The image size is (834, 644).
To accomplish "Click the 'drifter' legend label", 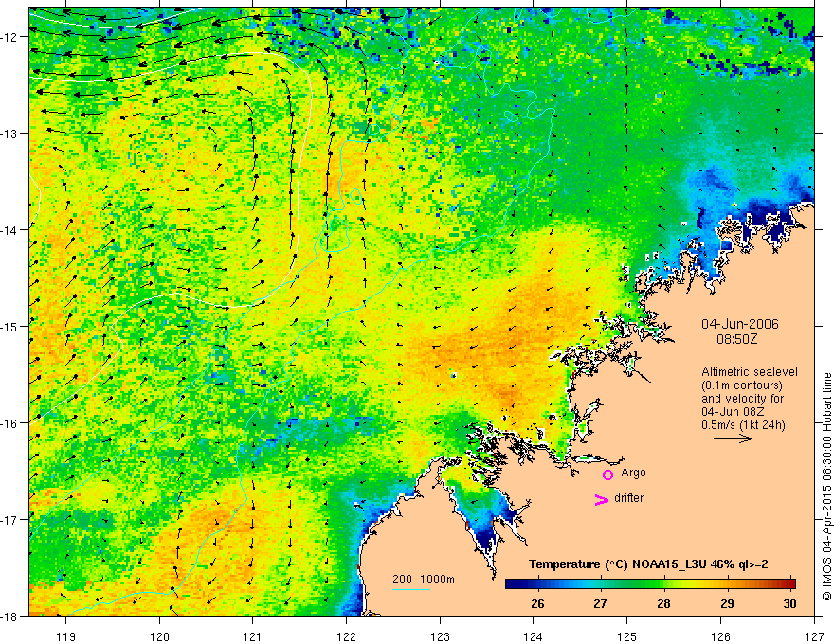I will coord(628,498).
